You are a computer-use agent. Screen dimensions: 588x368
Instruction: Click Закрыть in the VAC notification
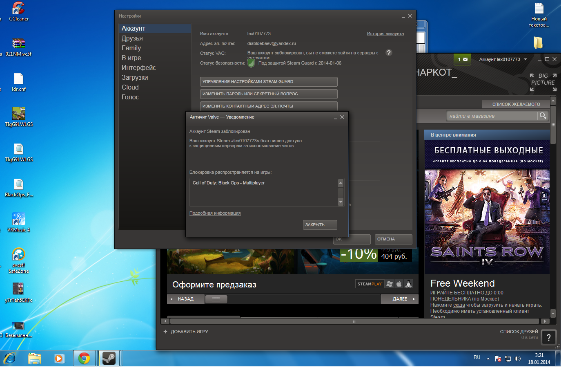[320, 225]
